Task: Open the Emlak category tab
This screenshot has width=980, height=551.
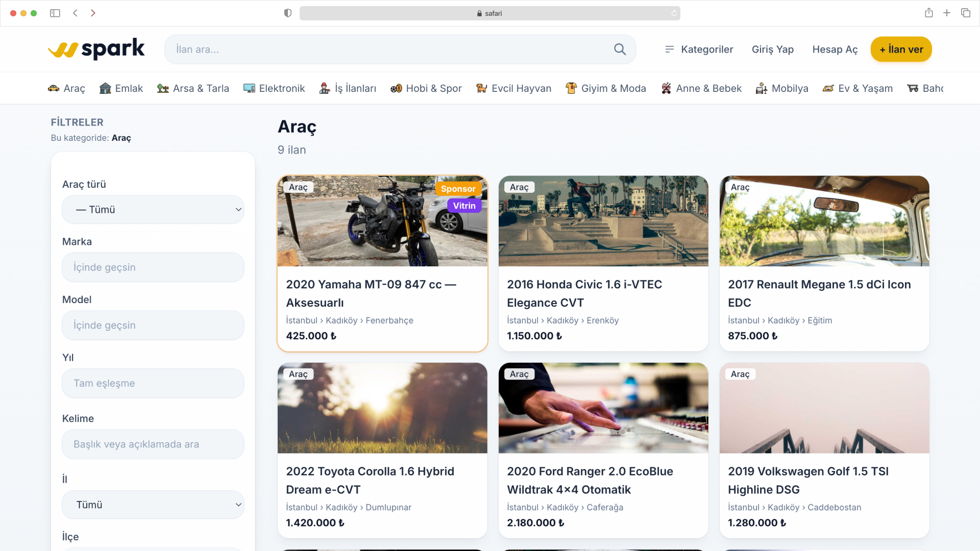Action: pos(121,88)
